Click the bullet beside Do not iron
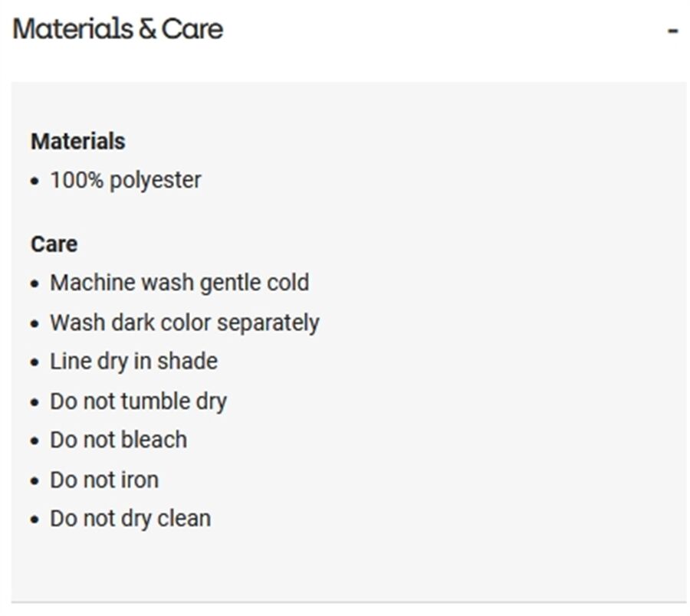The width and height of the screenshot is (690, 616). pos(34,481)
